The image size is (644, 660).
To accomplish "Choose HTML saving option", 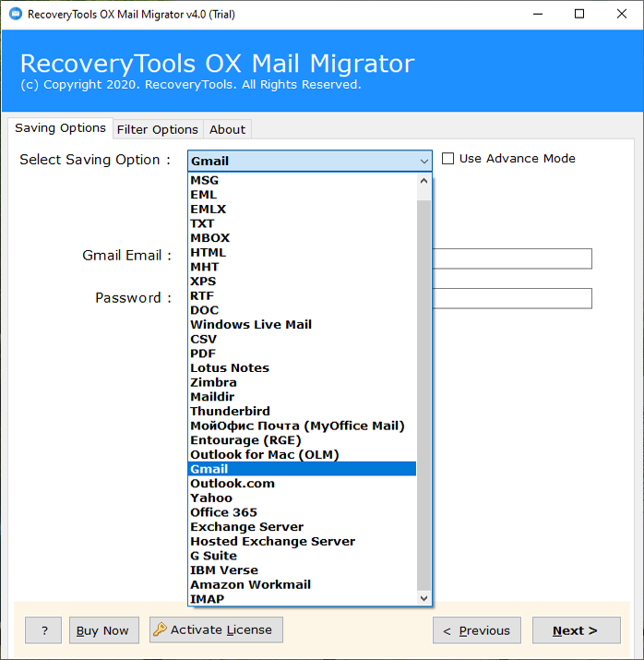I will click(302, 252).
